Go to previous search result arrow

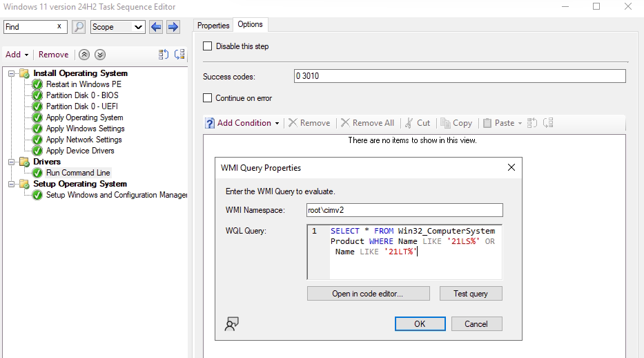point(156,27)
